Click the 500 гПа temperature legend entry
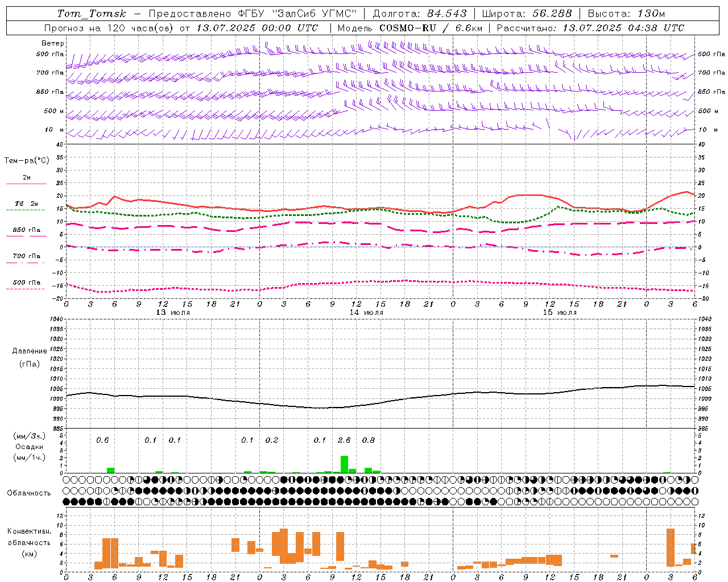 26,285
